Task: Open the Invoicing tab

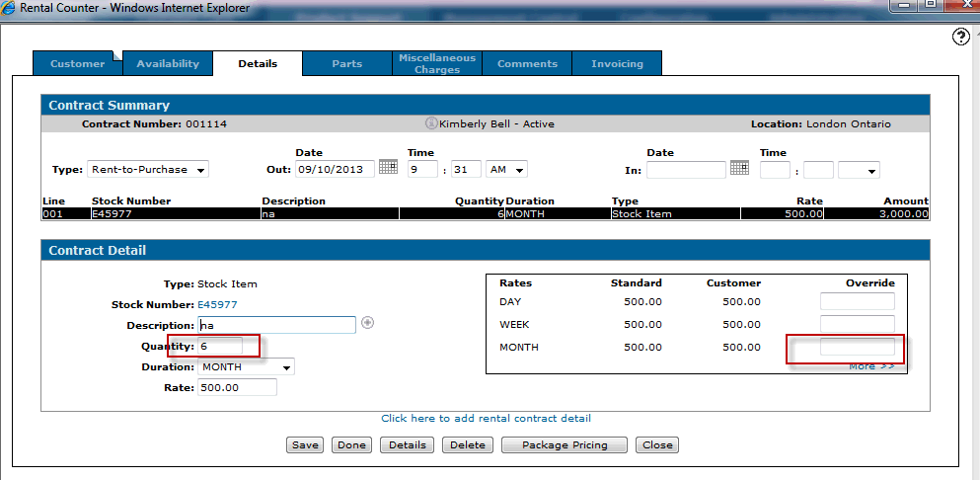Action: tap(617, 64)
